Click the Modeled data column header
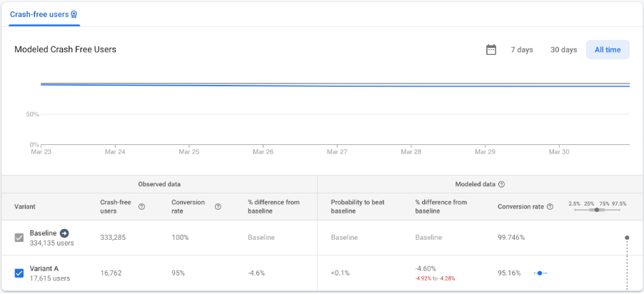The image size is (644, 294). point(476,184)
